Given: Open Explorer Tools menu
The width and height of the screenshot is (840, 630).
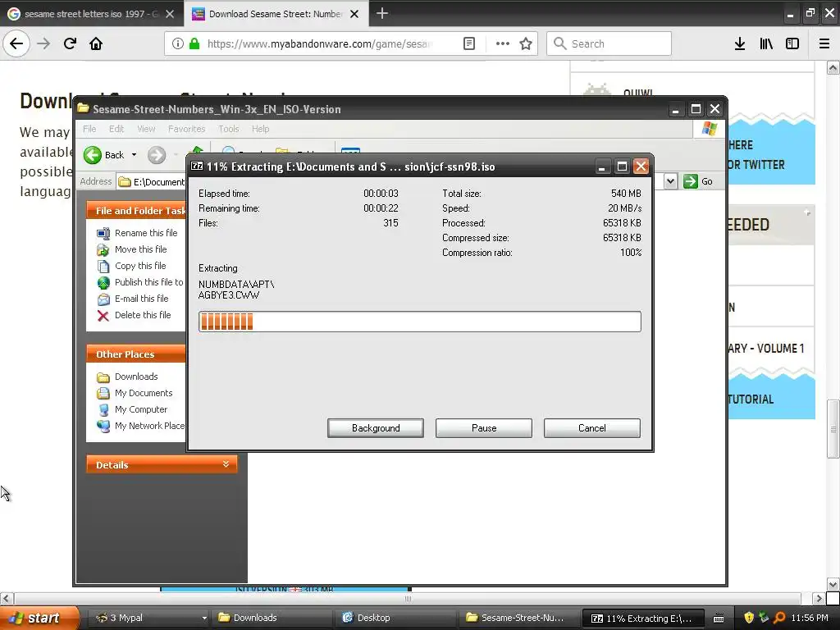Looking at the screenshot, I should coord(228,129).
